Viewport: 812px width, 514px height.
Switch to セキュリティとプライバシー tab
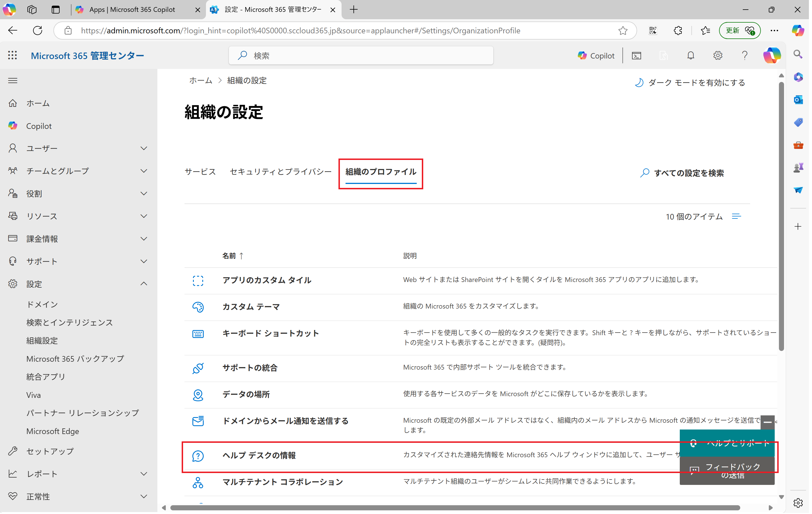click(x=281, y=172)
